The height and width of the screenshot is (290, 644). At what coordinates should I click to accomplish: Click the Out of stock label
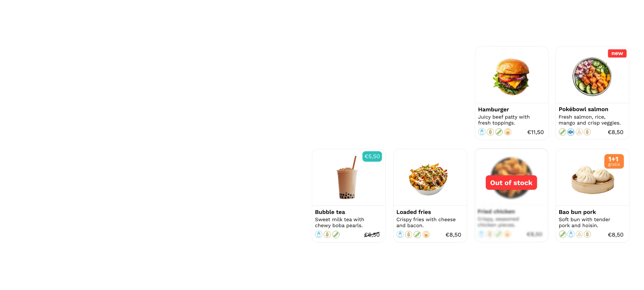(511, 183)
